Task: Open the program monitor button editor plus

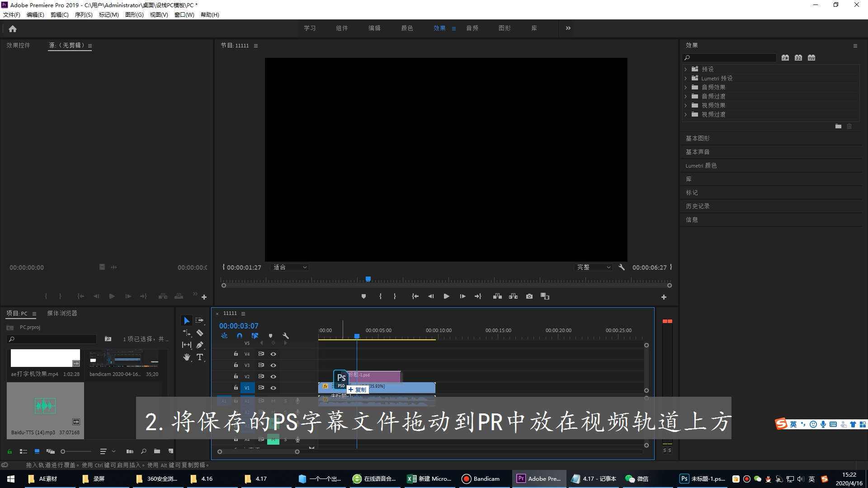Action: [664, 297]
